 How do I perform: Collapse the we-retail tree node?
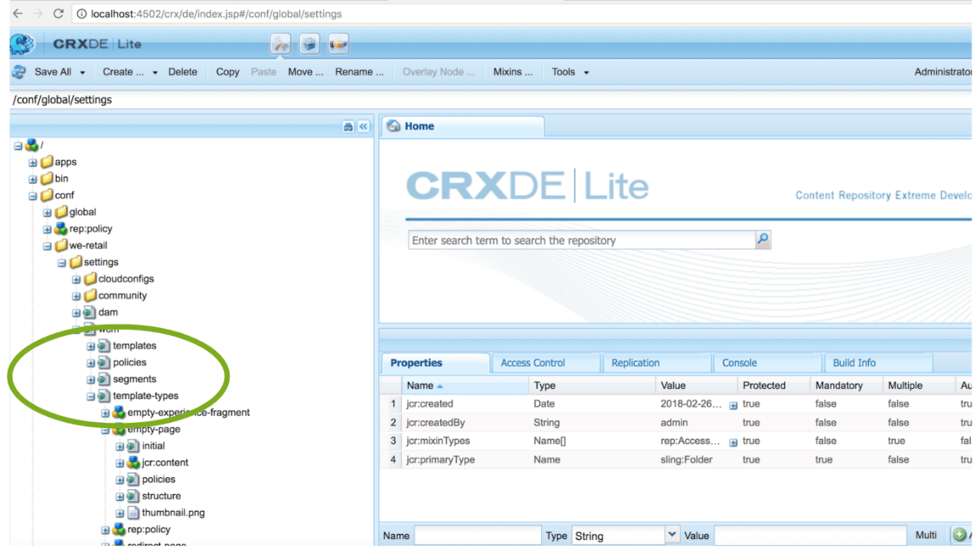pos(47,246)
